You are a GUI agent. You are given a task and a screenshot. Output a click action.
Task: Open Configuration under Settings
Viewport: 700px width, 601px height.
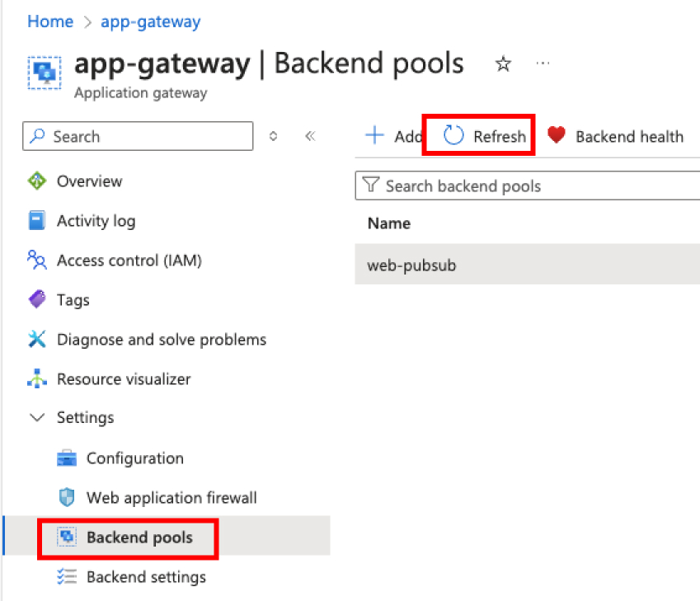tap(134, 458)
